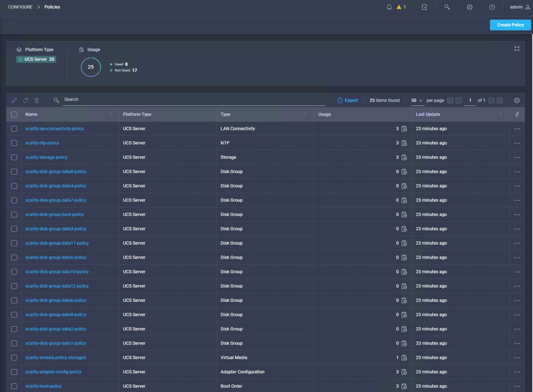Screen dimensions: 533x392
Task: Open table column settings gear icon
Action: click(517, 100)
